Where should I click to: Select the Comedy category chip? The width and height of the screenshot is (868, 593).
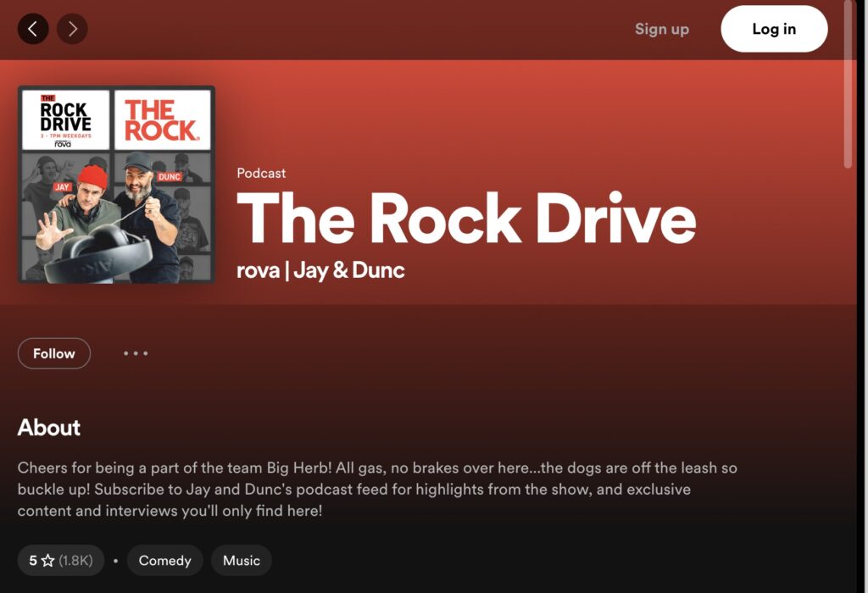coord(164,561)
